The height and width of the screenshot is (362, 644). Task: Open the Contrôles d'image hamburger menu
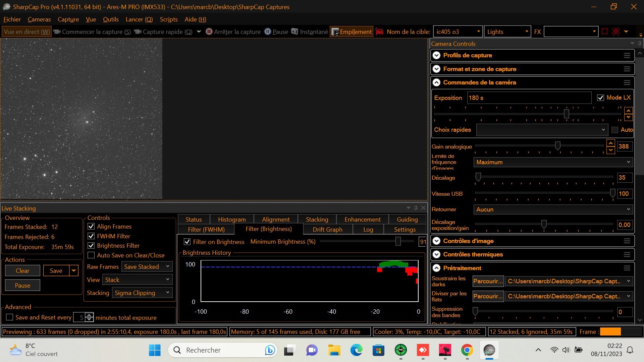(x=627, y=241)
